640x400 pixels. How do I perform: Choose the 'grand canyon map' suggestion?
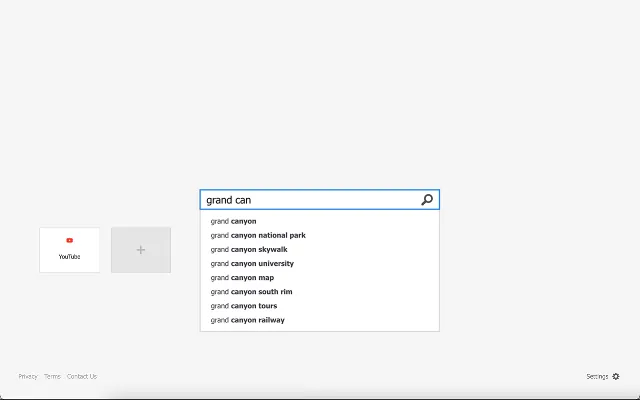coord(320,278)
